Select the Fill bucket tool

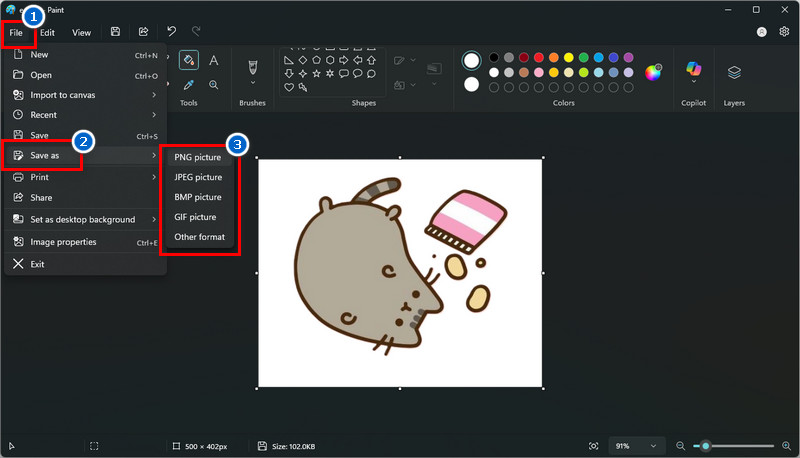[189, 60]
